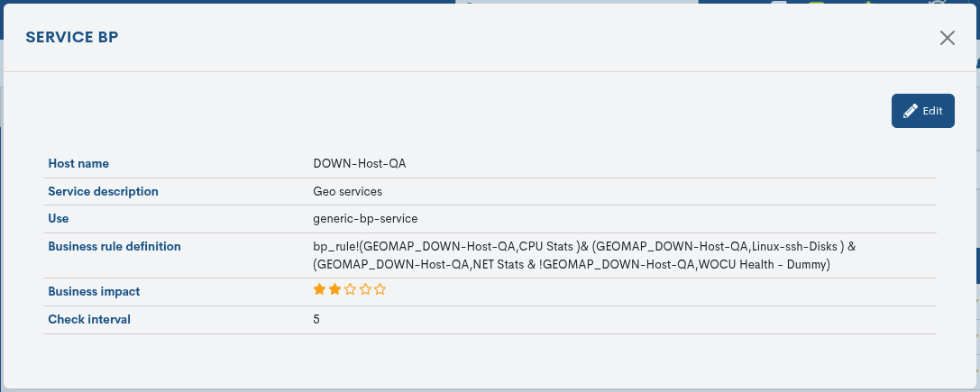Set business impact to three stars
Viewport: 980px width, 392px height.
coord(350,289)
